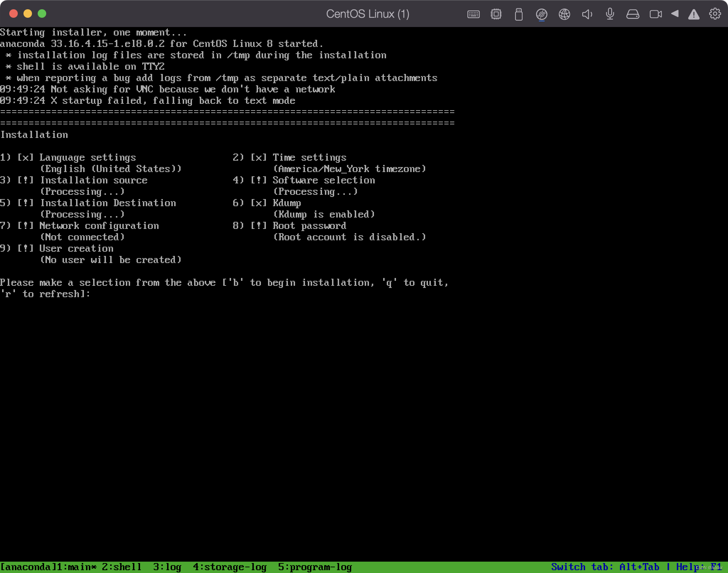Image resolution: width=728 pixels, height=573 pixels.
Task: Click the 'r' to refresh prompt line
Action: [x=45, y=294]
